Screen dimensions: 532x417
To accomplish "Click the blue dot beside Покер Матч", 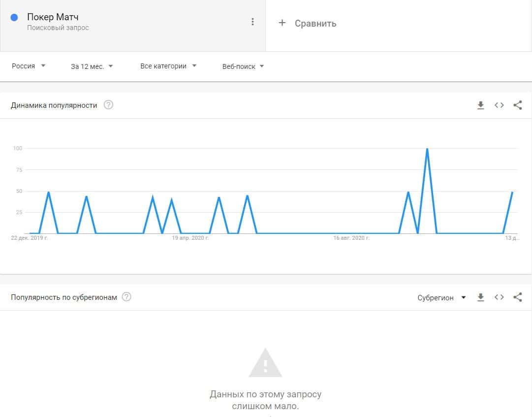I will tap(14, 17).
